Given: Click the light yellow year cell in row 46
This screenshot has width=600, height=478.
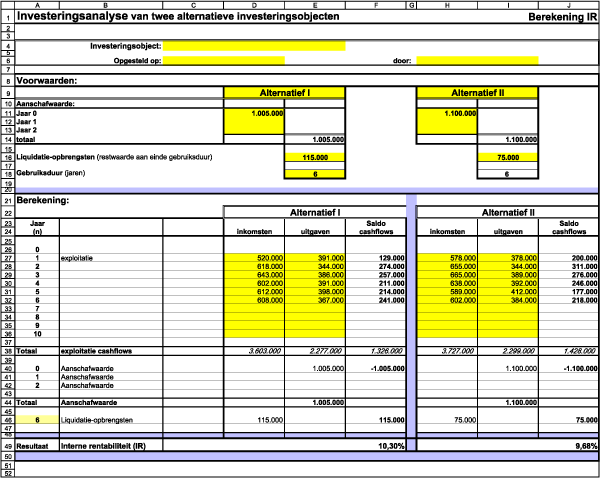Looking at the screenshot, I should tap(37, 420).
